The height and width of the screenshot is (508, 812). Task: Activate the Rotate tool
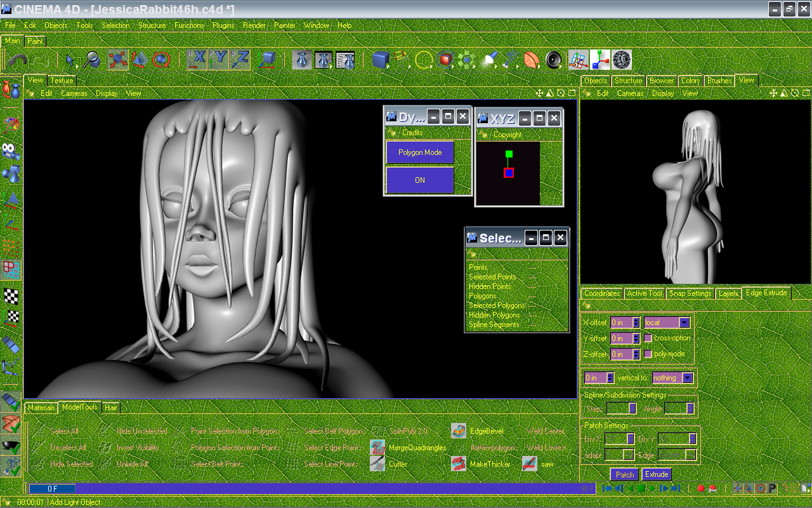tap(160, 60)
